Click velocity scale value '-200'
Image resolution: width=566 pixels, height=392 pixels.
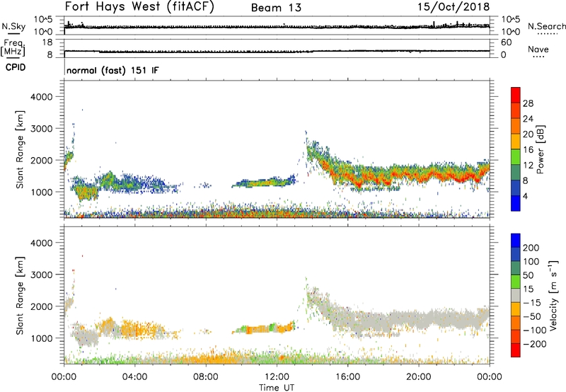535,344
